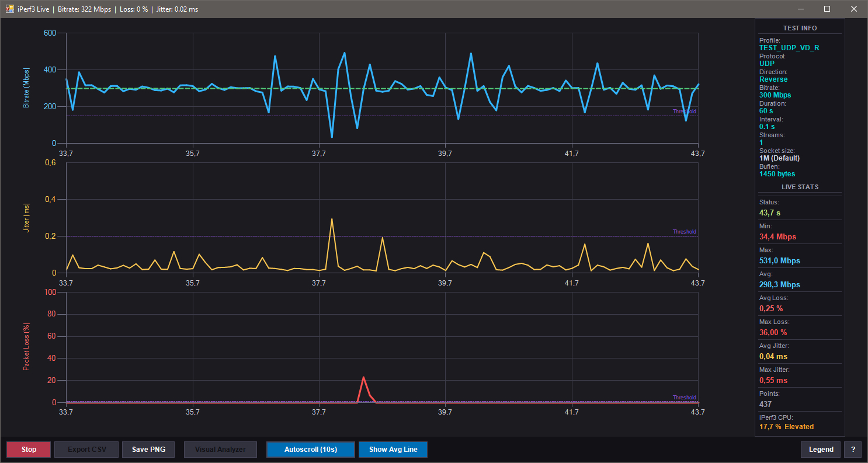Click the Avg Jitter value 0,04 ms

773,357
